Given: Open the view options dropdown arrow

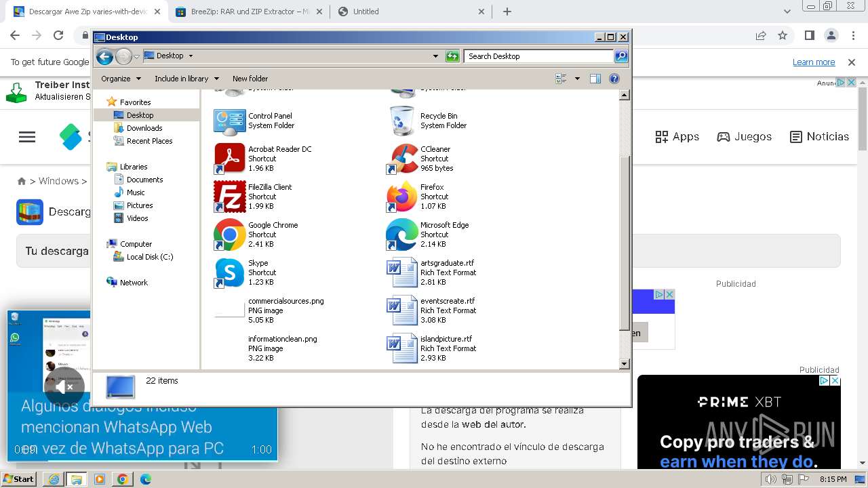Looking at the screenshot, I should [577, 79].
